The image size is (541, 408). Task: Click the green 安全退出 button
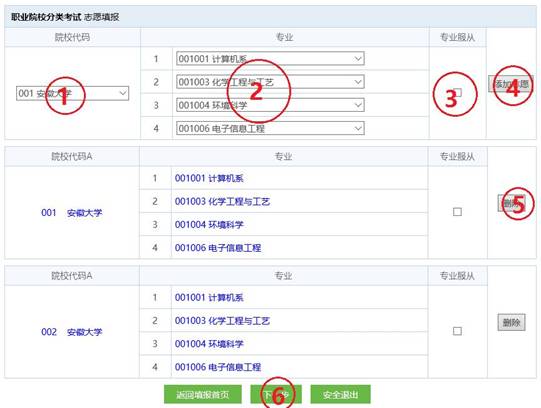coord(341,395)
